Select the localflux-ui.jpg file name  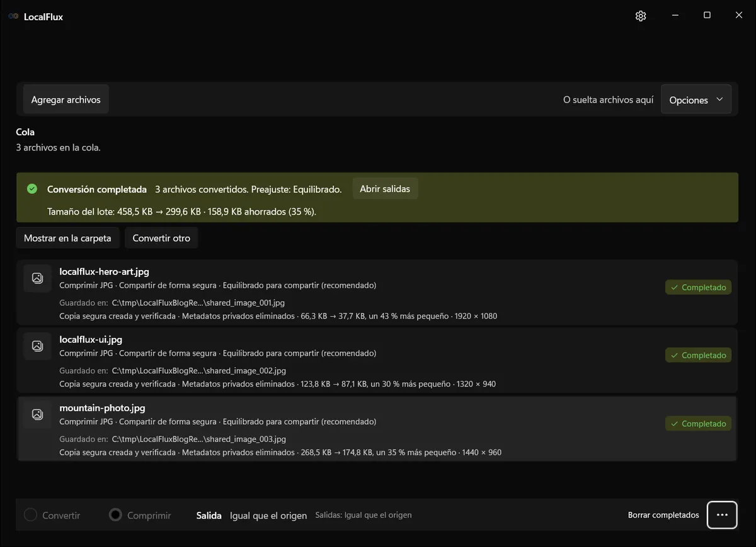tap(91, 340)
